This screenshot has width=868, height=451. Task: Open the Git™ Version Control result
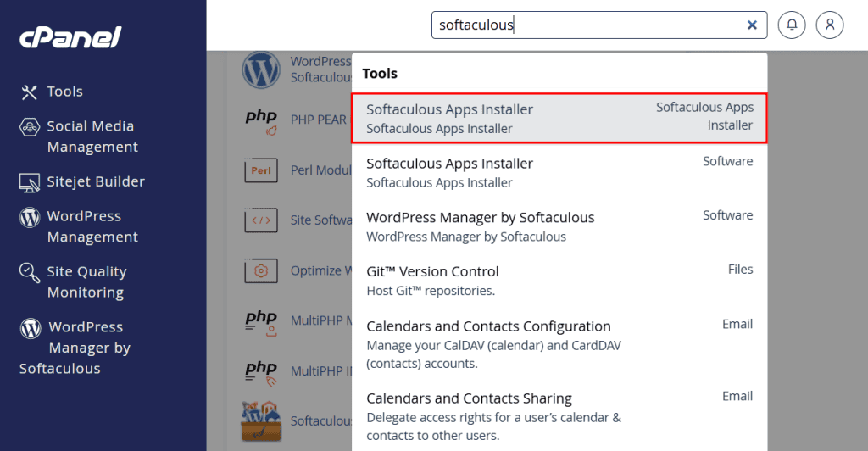point(559,281)
